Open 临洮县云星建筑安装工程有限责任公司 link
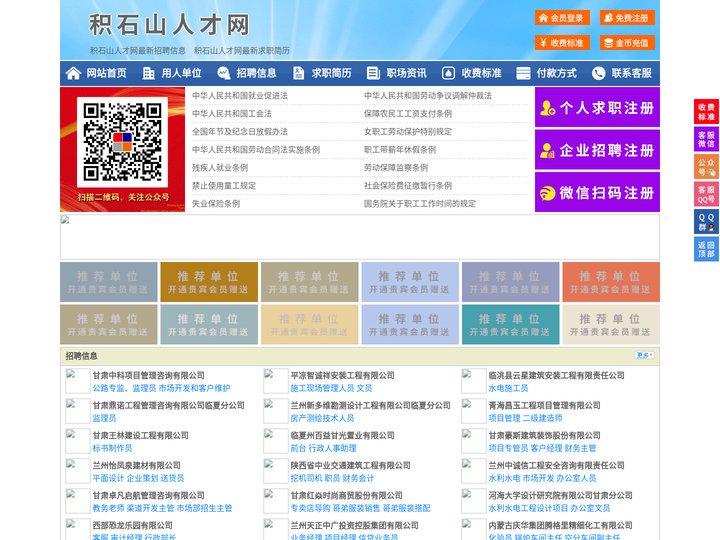 tap(557, 375)
